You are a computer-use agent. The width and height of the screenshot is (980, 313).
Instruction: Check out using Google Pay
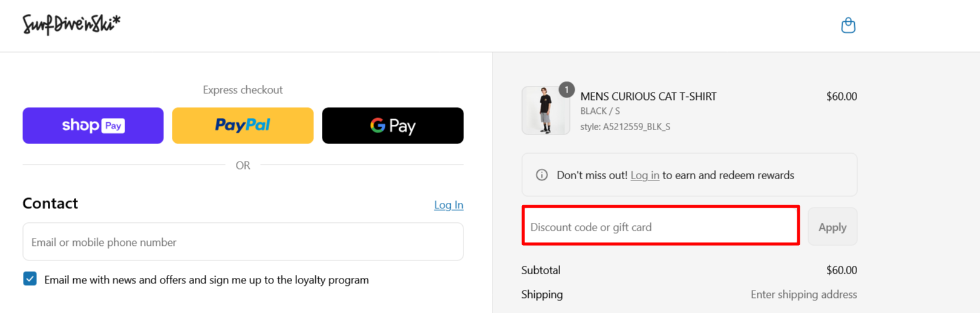pyautogui.click(x=393, y=125)
